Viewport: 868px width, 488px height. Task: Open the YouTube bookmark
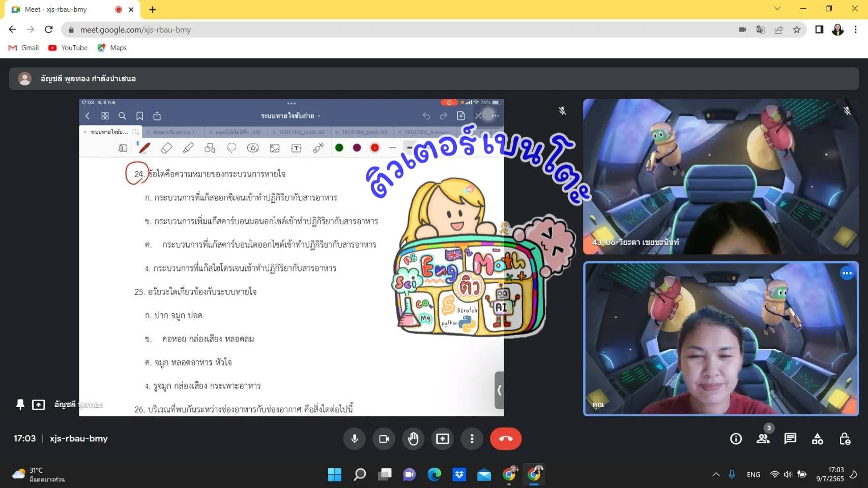point(68,48)
